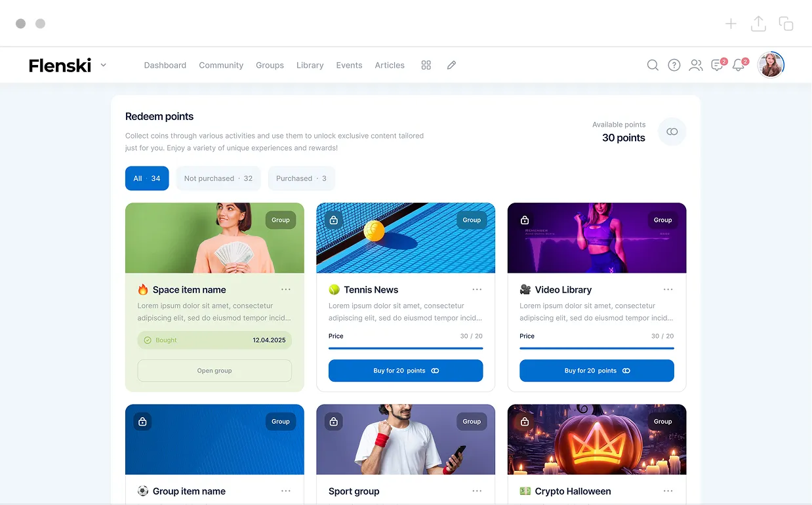Open the Library nav item
Screen dimensions: 812x505
[310, 65]
